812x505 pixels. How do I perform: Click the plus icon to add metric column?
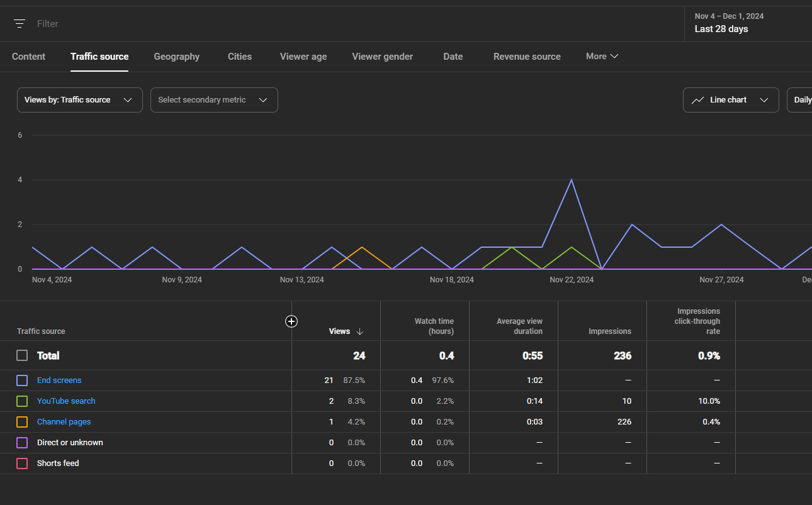point(291,321)
